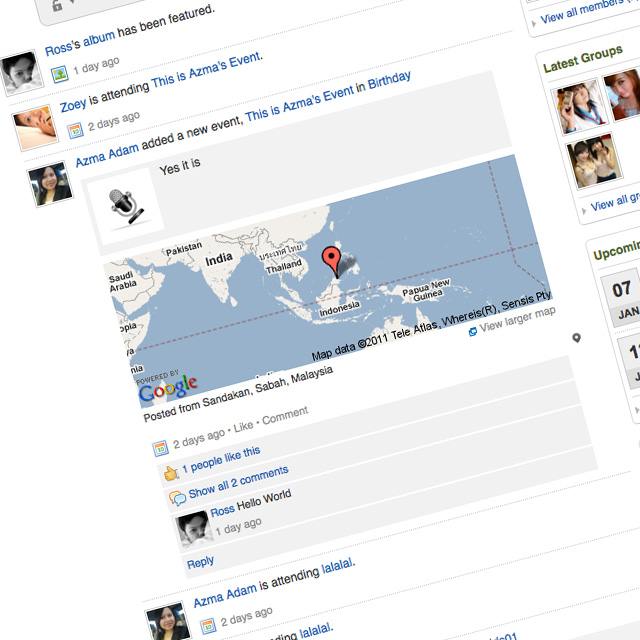Screen dimensions: 640x640
Task: Open lalalal event link after Azma Adam is attending
Action: pyautogui.click(x=338, y=566)
